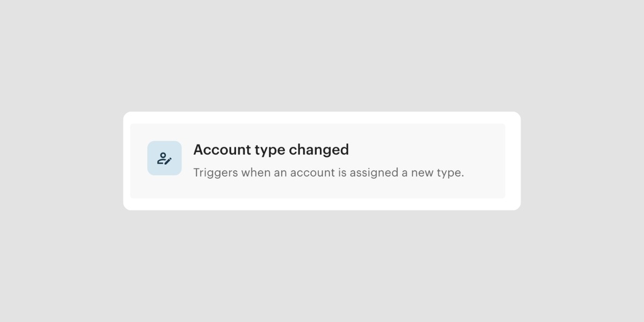
Task: Click the user-edit pencil icon
Action: 164,158
